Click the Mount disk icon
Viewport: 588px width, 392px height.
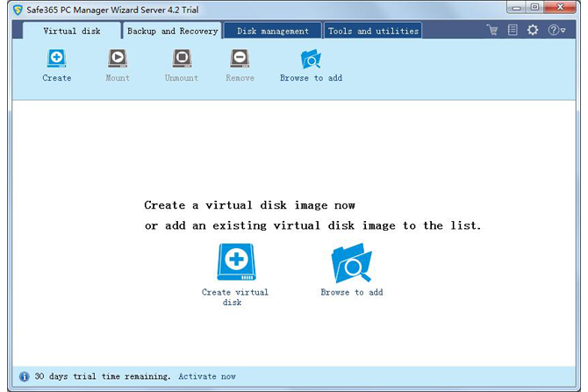(117, 59)
